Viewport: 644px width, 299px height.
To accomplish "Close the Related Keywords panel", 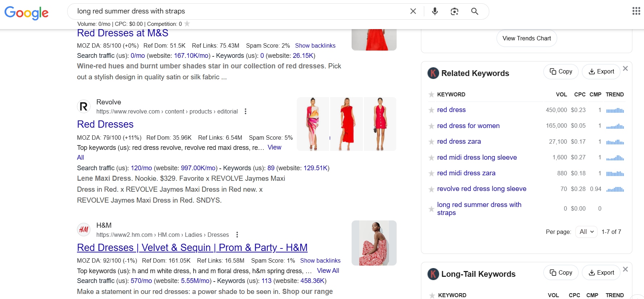I will tap(625, 68).
